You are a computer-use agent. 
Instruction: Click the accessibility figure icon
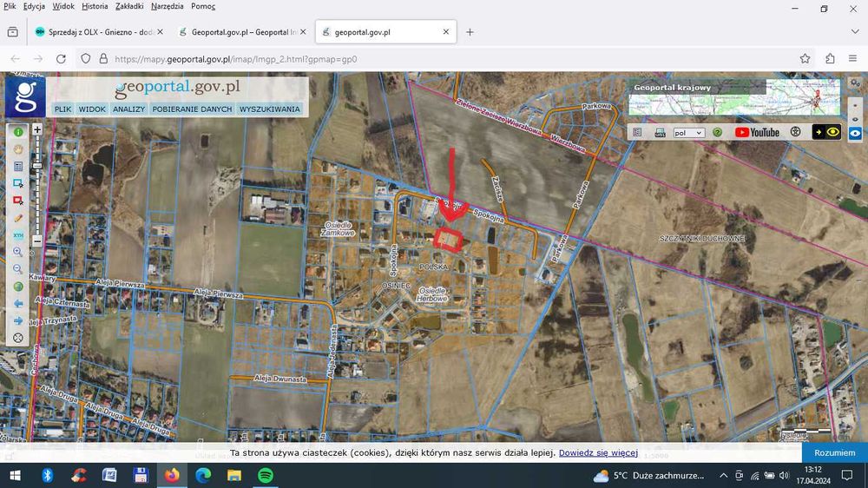(795, 132)
